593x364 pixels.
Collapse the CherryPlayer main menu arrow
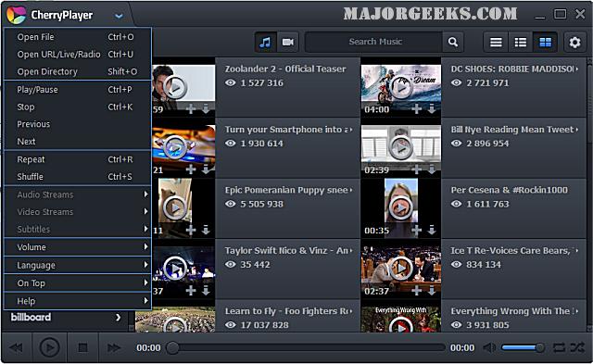(119, 16)
